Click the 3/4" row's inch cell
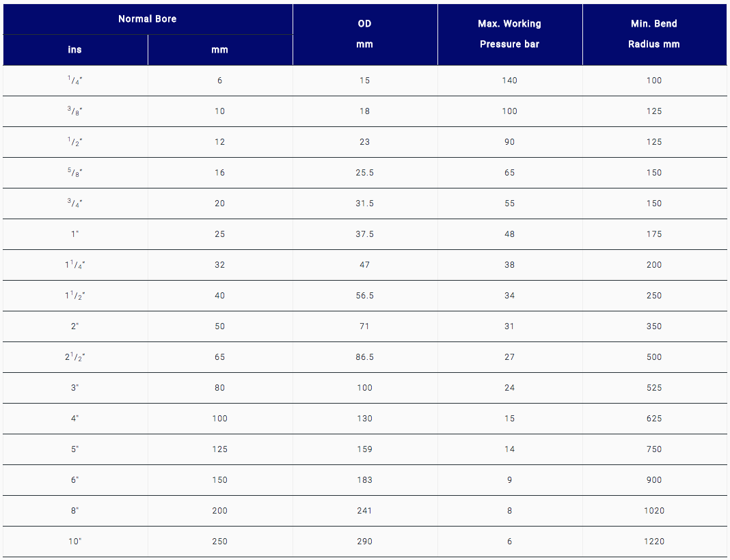Screen dimensions: 730x560 [x=75, y=204]
